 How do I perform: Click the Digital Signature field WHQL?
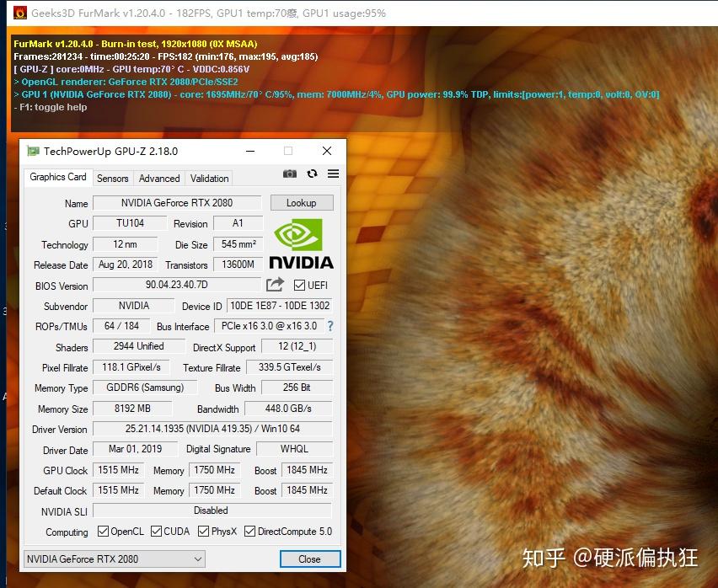pos(294,449)
